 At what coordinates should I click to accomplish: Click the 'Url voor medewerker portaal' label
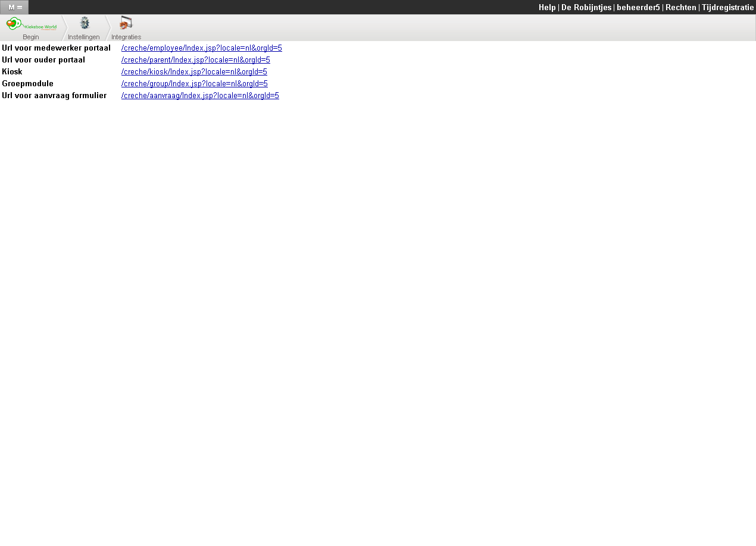56,48
